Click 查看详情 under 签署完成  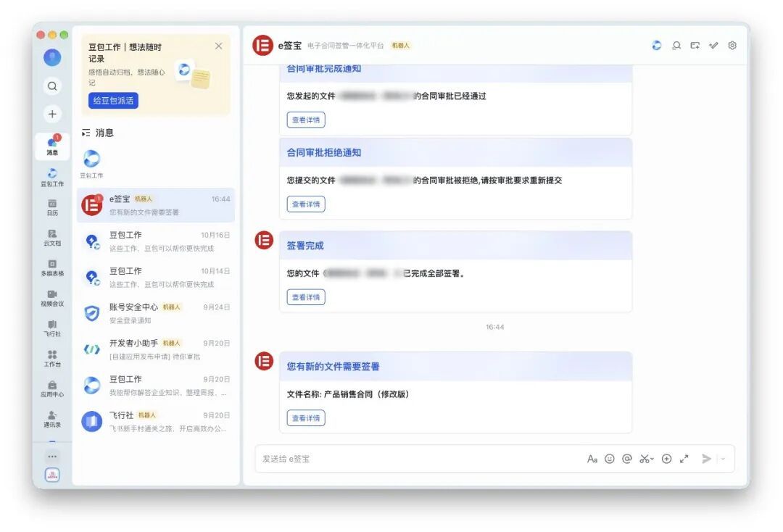point(306,297)
